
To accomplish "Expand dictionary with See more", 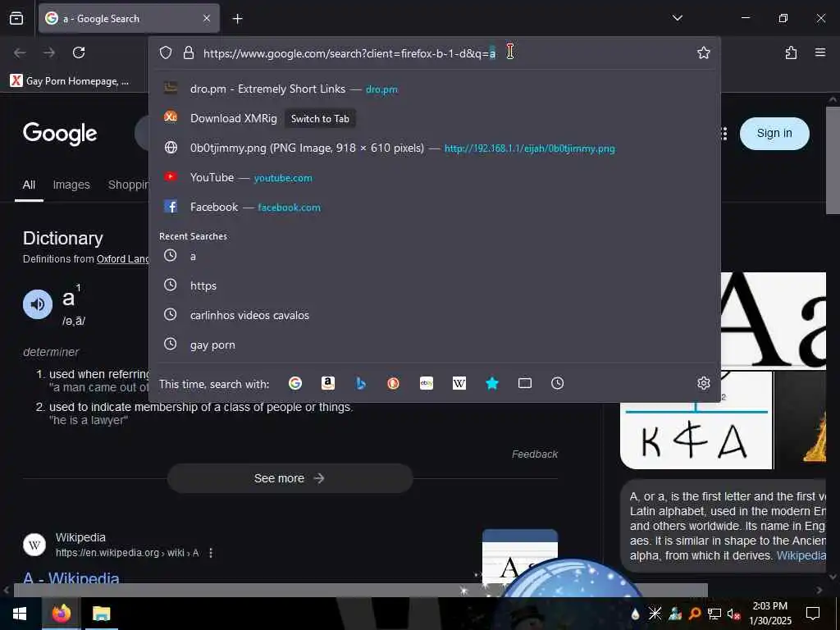I will tap(290, 478).
